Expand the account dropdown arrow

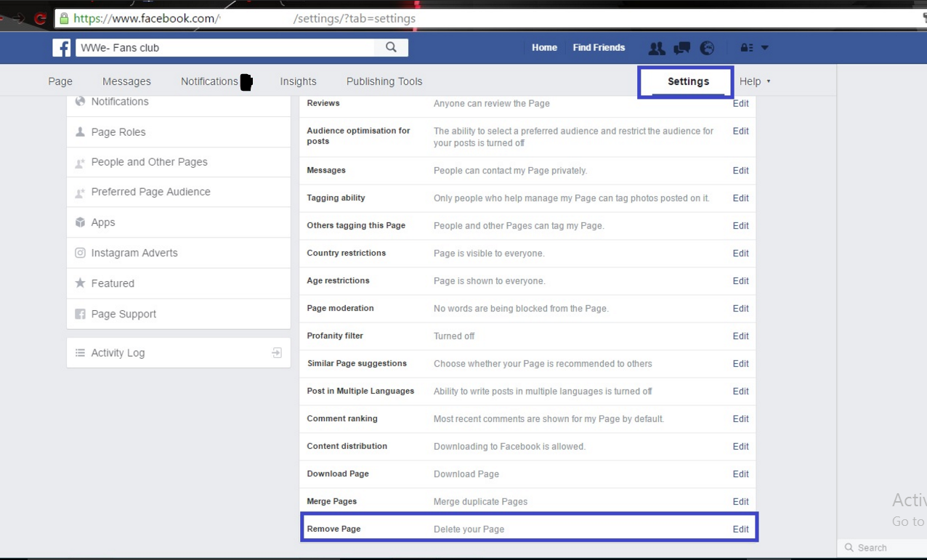pyautogui.click(x=764, y=48)
